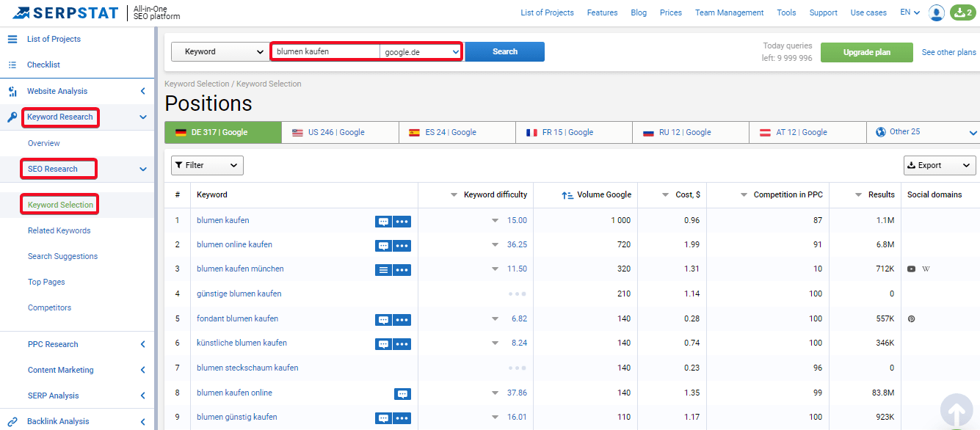Click the scroll-to-top arrow button
The image size is (980, 430).
click(958, 412)
